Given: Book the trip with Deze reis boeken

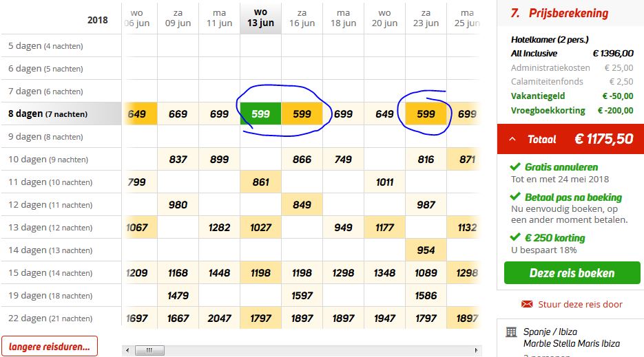Looking at the screenshot, I should click(x=572, y=273).
